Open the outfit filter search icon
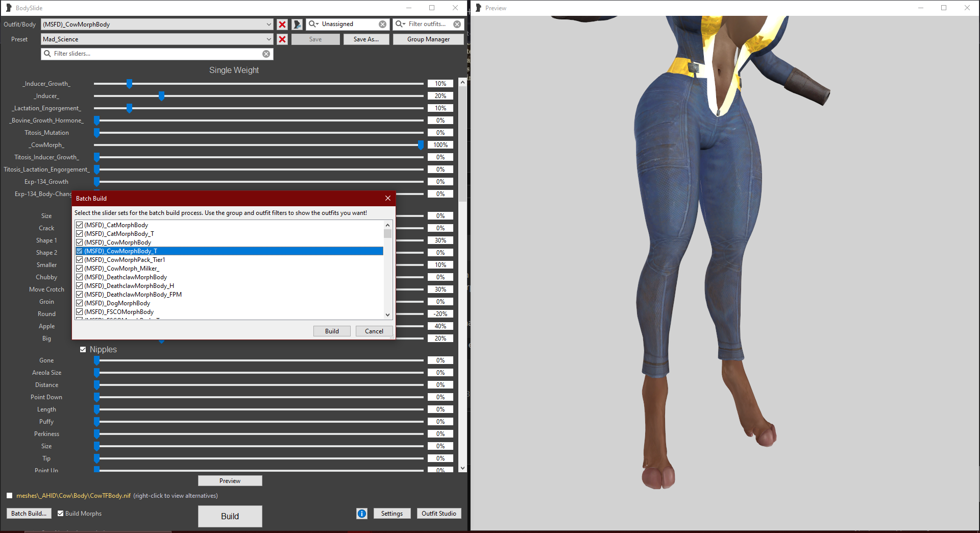This screenshot has height=533, width=980. [400, 24]
